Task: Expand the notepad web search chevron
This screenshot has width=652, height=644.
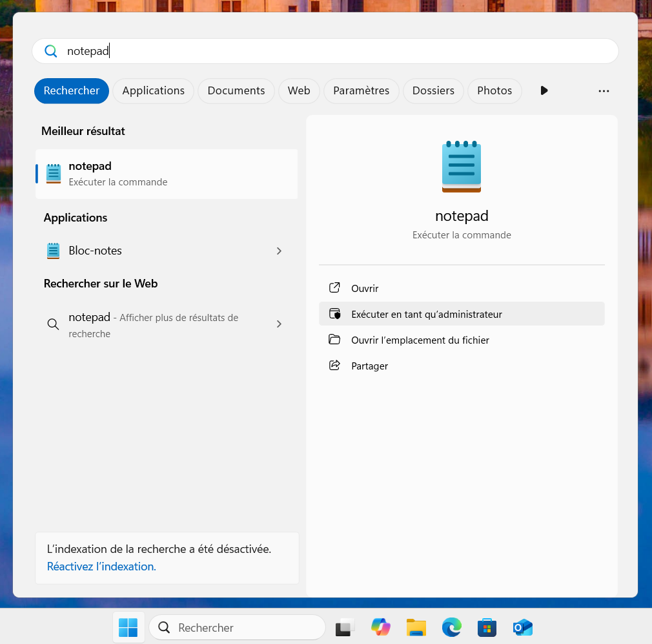Action: [279, 324]
